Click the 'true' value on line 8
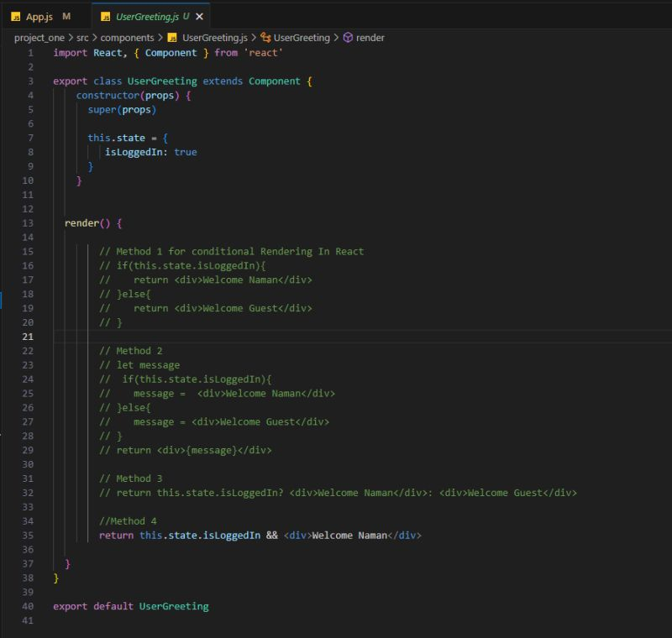Viewport: 672px width, 638px height. [x=186, y=153]
